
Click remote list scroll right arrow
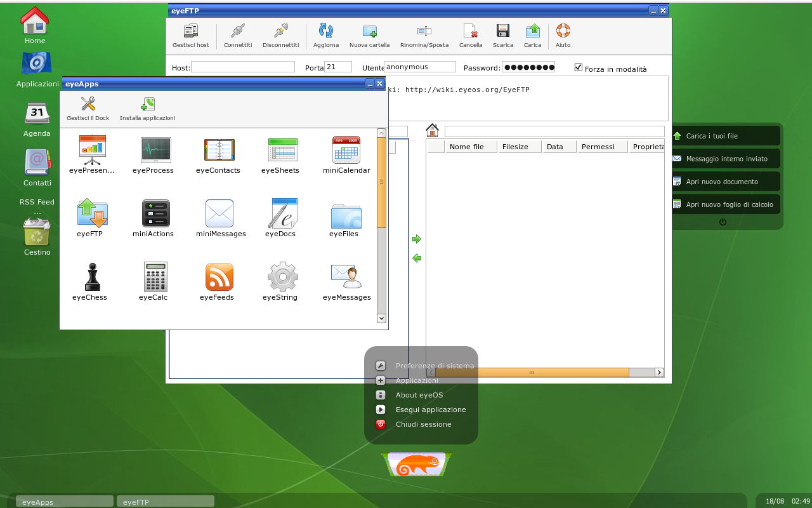[x=659, y=373]
